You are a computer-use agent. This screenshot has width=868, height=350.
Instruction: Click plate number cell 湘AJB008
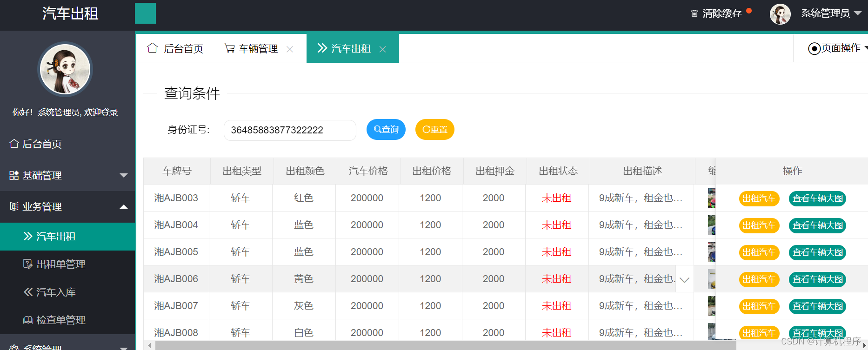pyautogui.click(x=176, y=333)
